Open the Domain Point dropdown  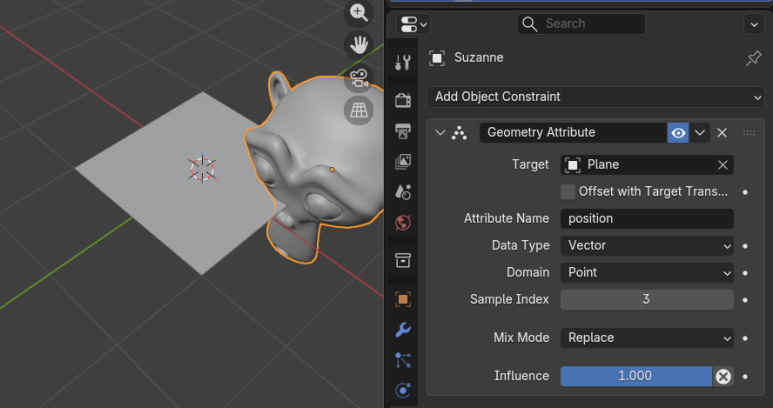647,272
